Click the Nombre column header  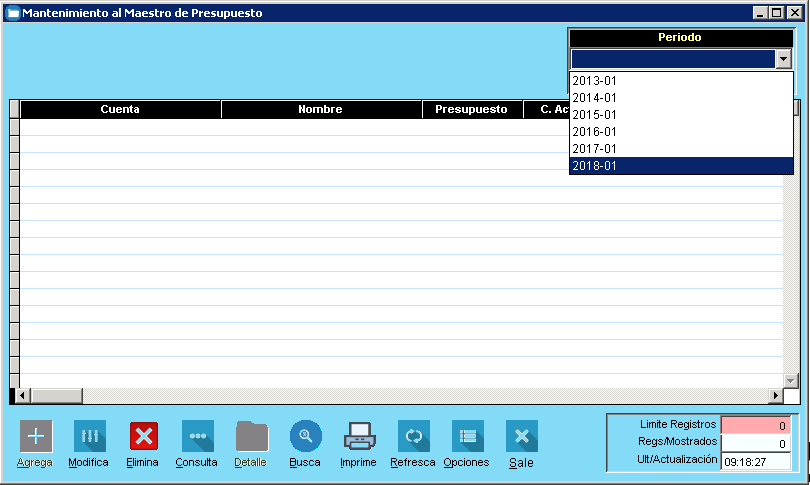[320, 109]
